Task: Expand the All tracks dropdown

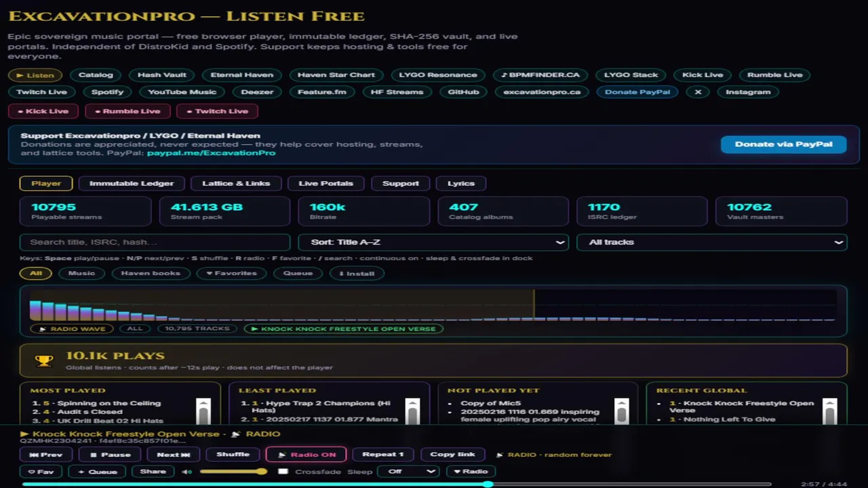Action: tap(712, 242)
